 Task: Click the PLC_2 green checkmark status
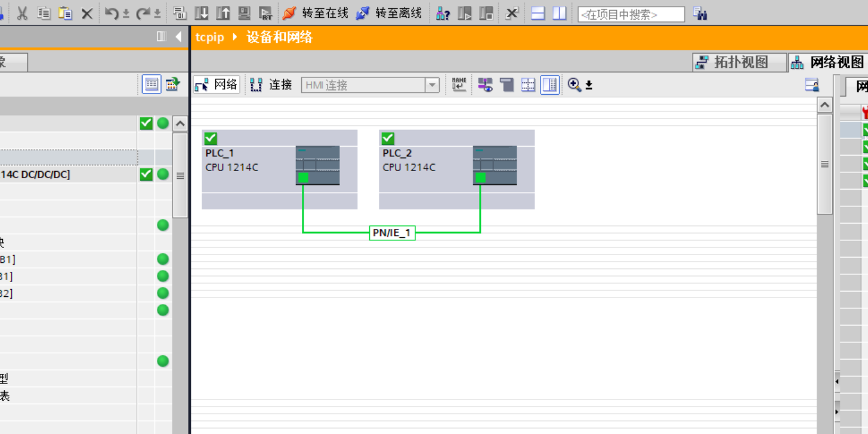(388, 138)
